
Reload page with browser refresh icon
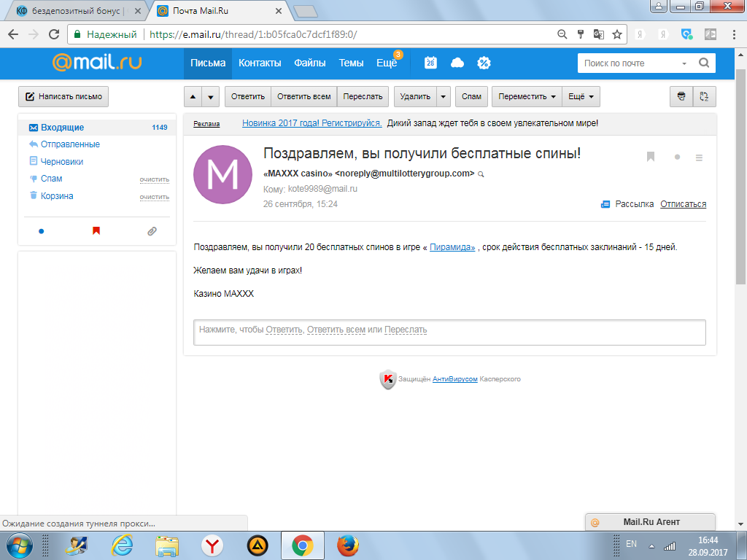click(x=54, y=34)
